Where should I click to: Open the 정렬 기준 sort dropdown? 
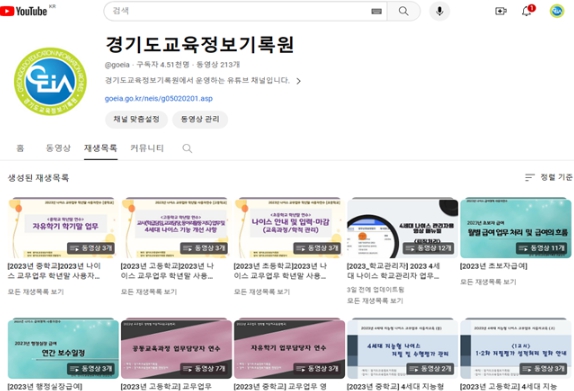(x=548, y=177)
